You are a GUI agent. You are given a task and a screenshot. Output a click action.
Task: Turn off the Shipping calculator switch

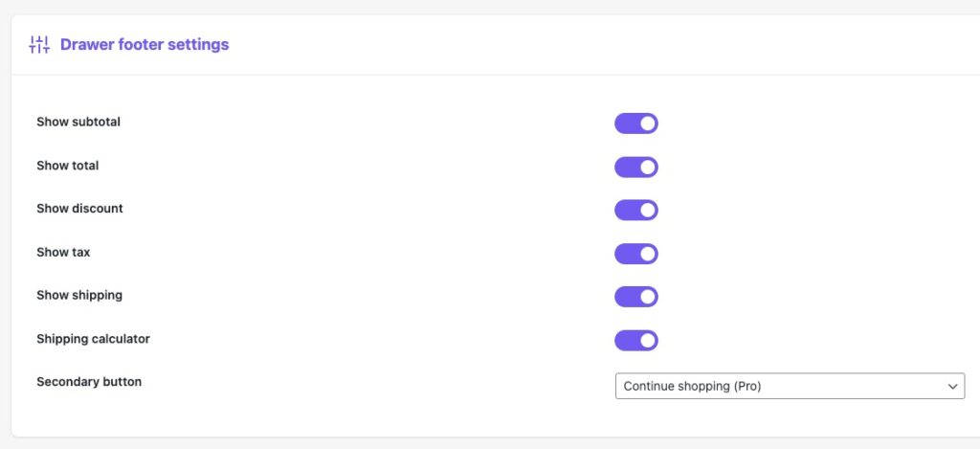point(636,341)
